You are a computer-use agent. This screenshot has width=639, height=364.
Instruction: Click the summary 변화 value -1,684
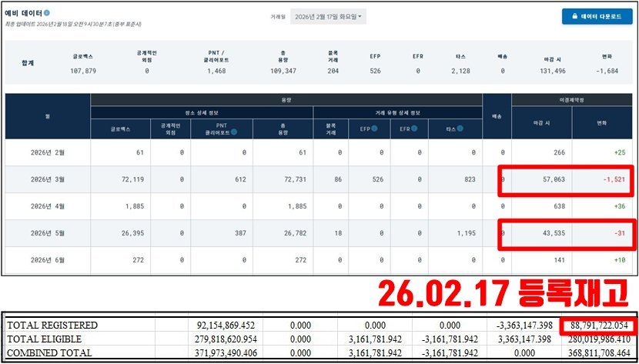click(607, 71)
